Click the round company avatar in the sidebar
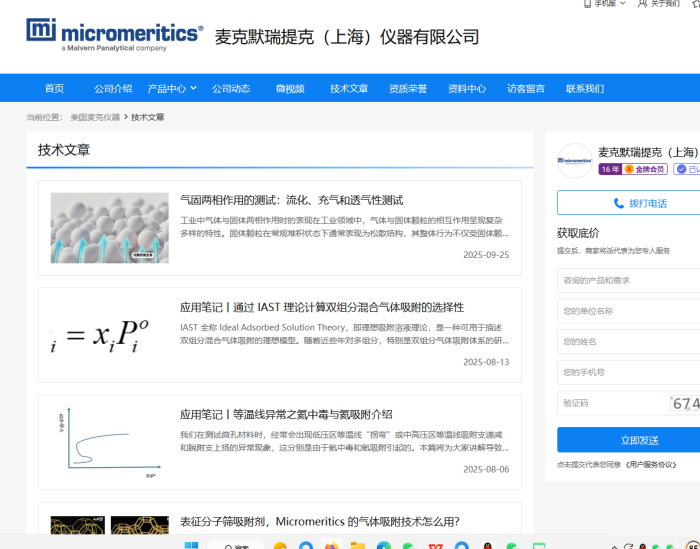The height and width of the screenshot is (549, 700). click(575, 160)
